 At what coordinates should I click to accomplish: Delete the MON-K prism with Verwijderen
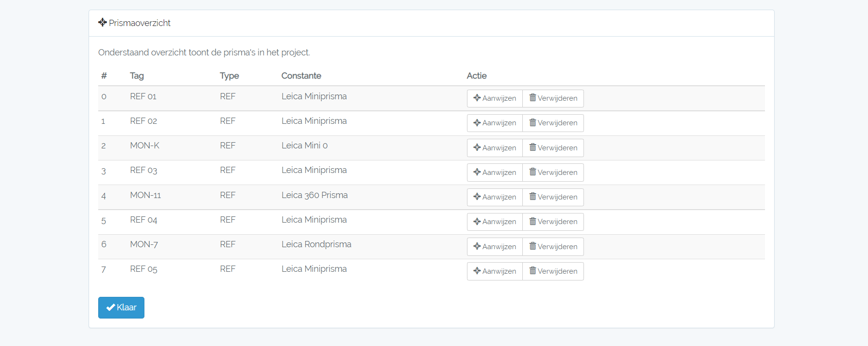tap(553, 148)
